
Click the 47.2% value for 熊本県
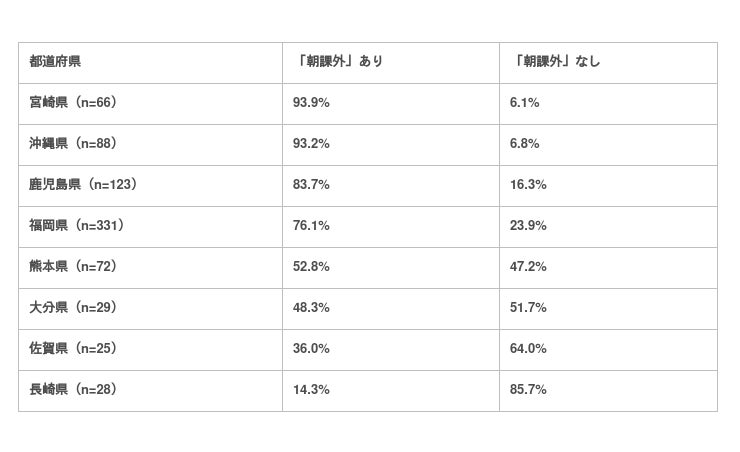pyautogui.click(x=529, y=267)
